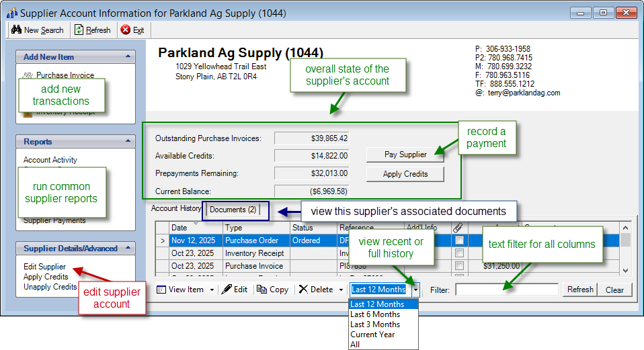Open the history period combo box arrow
This screenshot has width=644, height=350.
(x=415, y=290)
